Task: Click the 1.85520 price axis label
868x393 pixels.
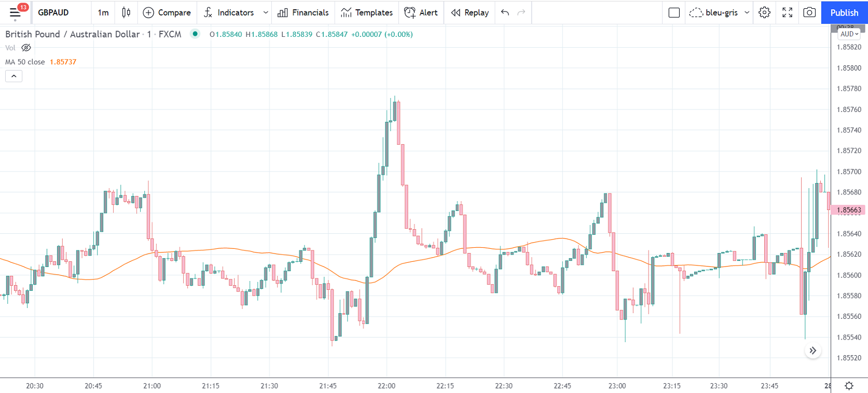Action: tap(849, 358)
